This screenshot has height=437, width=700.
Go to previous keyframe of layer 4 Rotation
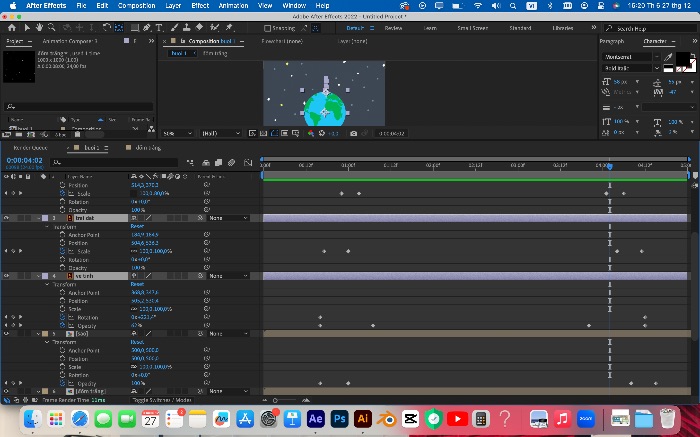click(6, 317)
